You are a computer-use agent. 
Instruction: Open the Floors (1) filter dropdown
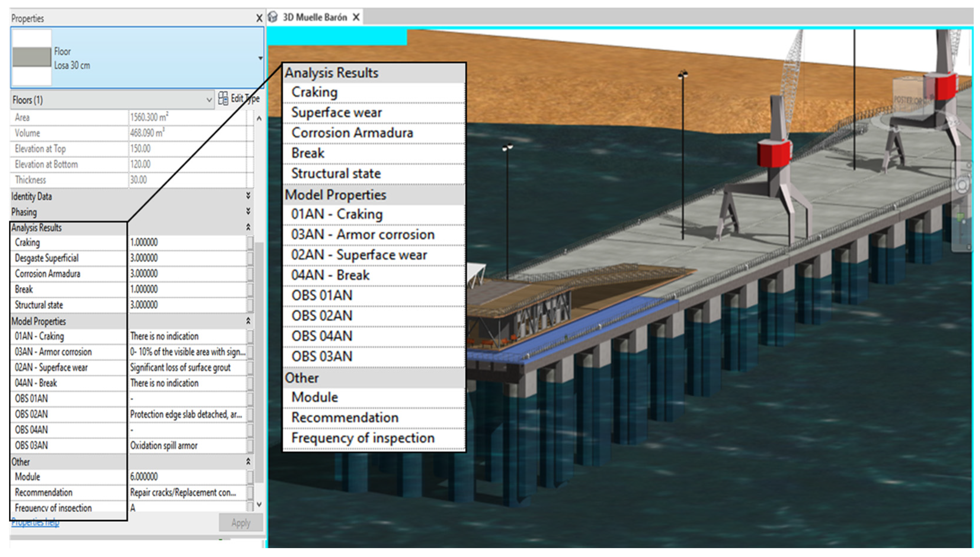tap(209, 100)
